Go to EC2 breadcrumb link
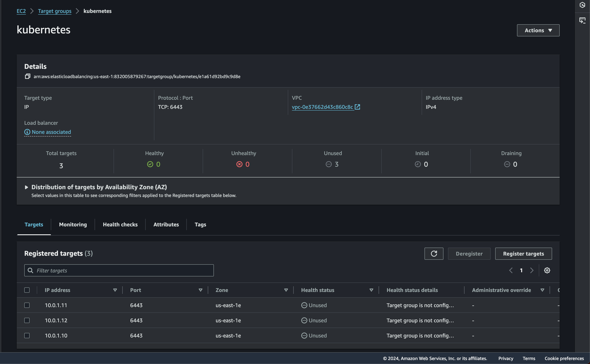Viewport: 590px width, 364px height. (x=21, y=11)
